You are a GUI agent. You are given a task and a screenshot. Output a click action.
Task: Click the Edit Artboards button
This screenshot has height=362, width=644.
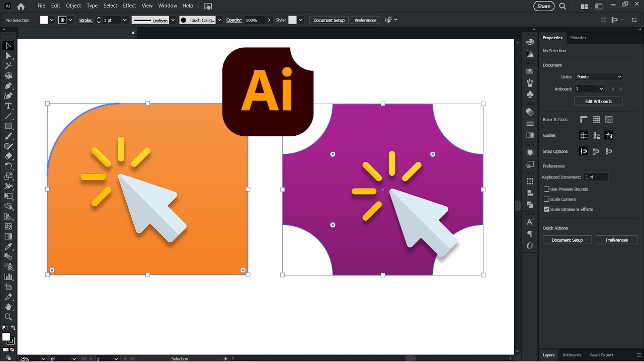(598, 101)
